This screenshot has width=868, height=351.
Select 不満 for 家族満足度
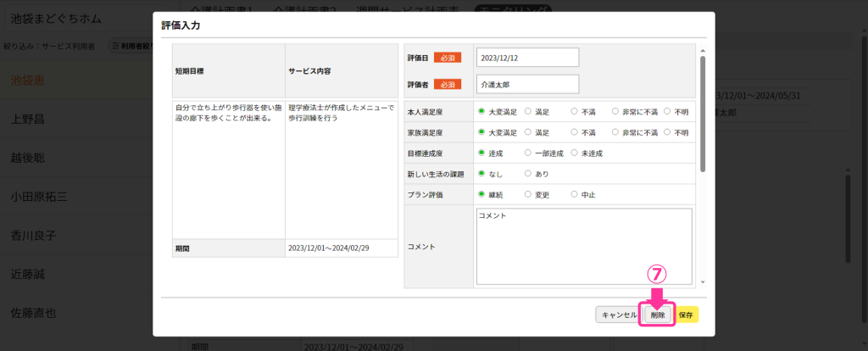[x=575, y=133]
